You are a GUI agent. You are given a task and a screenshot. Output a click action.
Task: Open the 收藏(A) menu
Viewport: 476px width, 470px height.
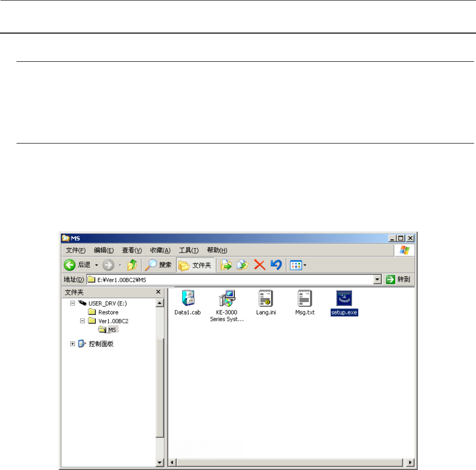point(160,251)
